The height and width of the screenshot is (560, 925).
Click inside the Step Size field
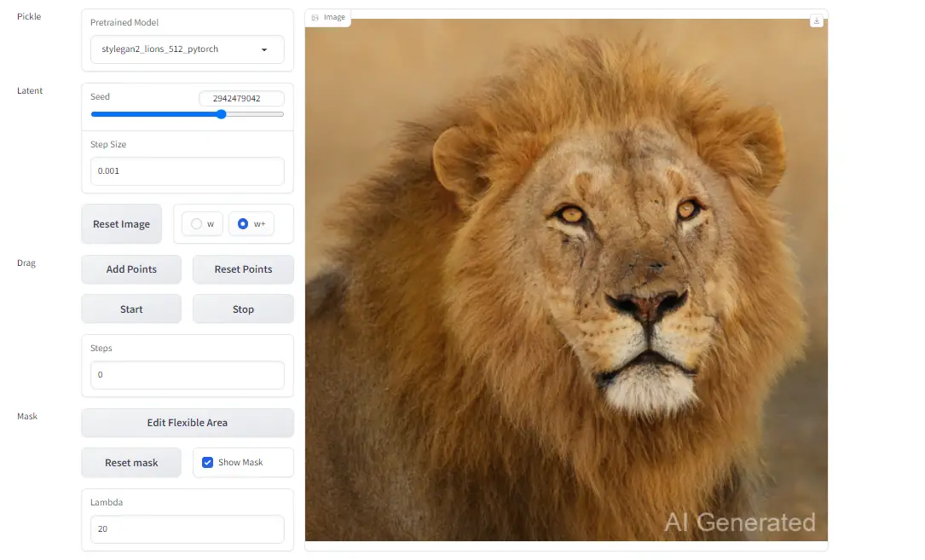coord(187,170)
